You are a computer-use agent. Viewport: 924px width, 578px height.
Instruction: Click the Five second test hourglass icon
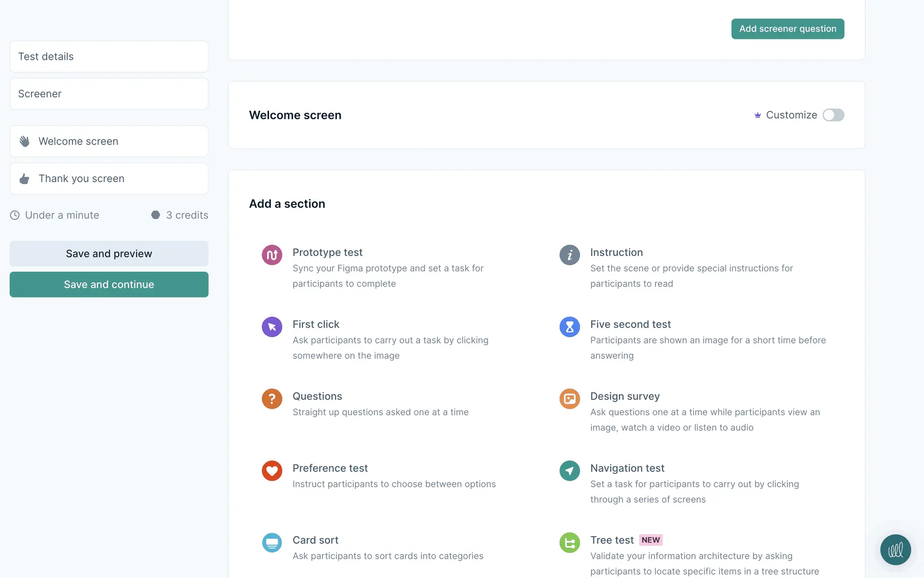pyautogui.click(x=569, y=327)
